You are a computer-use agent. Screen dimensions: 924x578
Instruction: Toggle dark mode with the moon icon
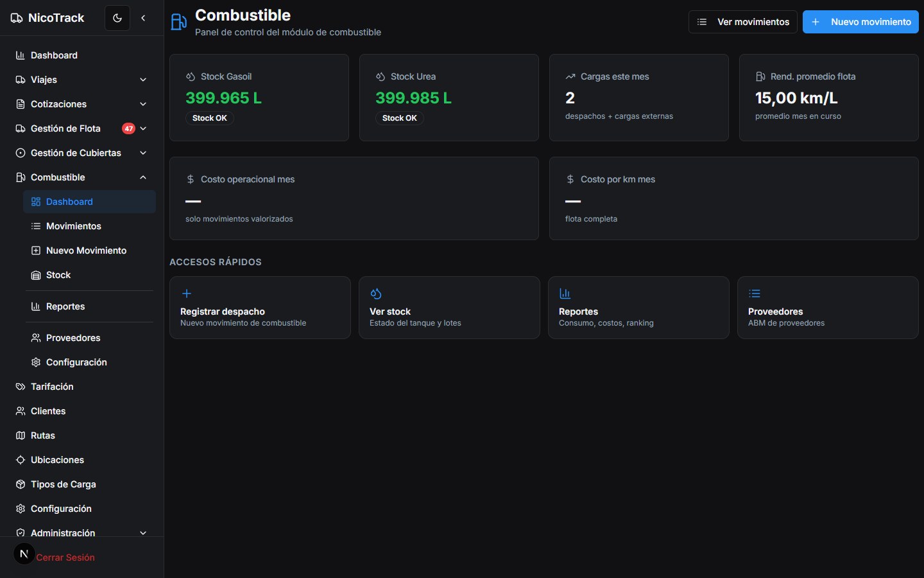click(117, 18)
